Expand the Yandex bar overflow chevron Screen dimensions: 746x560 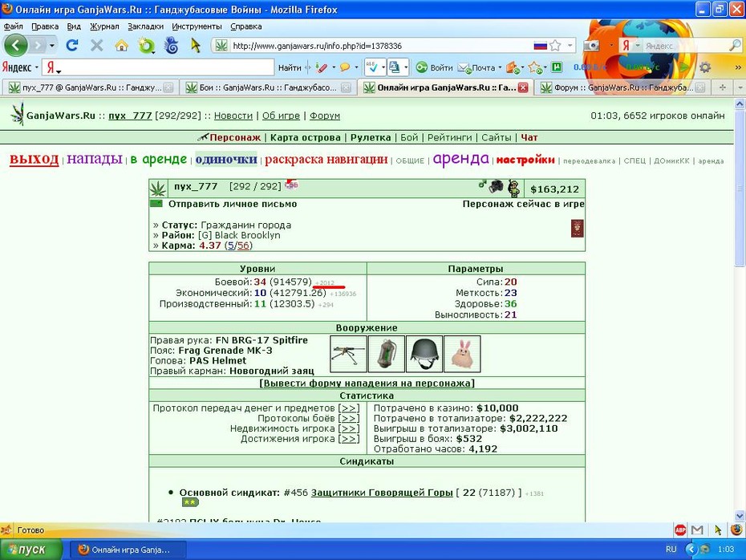[738, 67]
